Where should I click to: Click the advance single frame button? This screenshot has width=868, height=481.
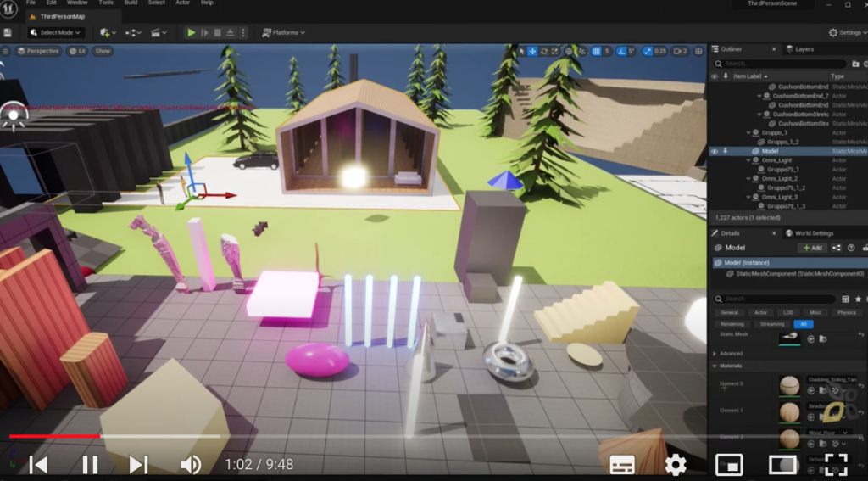[x=205, y=33]
